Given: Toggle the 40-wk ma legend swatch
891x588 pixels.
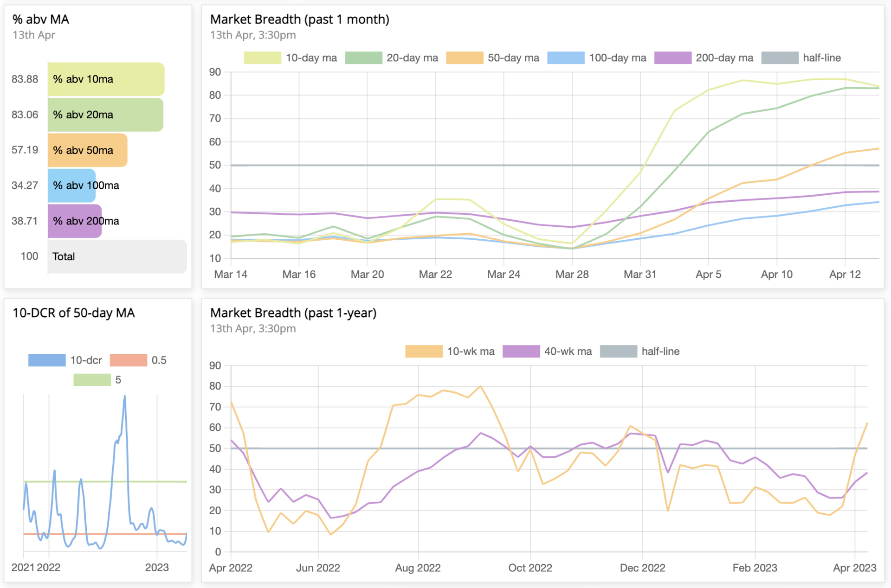Looking at the screenshot, I should tap(521, 352).
